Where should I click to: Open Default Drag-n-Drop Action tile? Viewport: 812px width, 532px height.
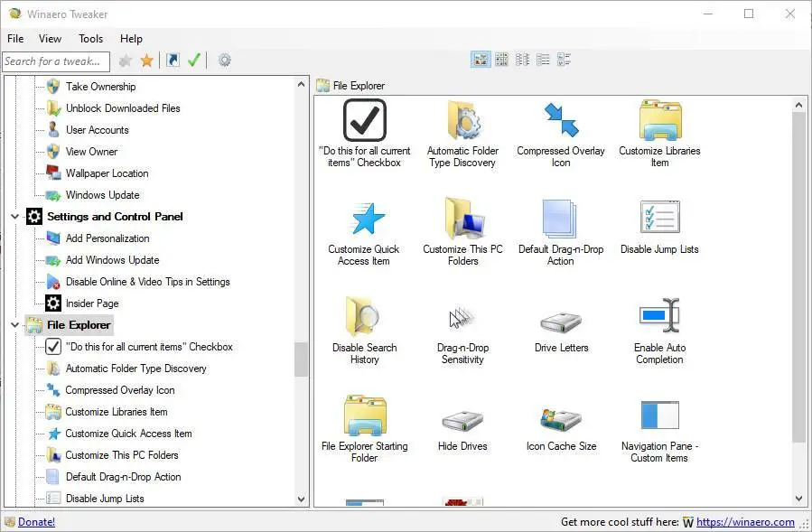pyautogui.click(x=561, y=232)
